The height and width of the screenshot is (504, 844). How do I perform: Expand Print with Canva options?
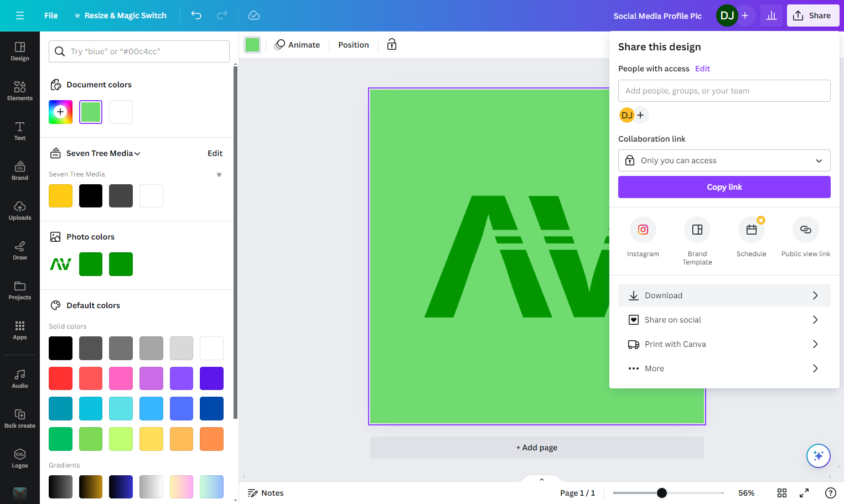tap(724, 344)
